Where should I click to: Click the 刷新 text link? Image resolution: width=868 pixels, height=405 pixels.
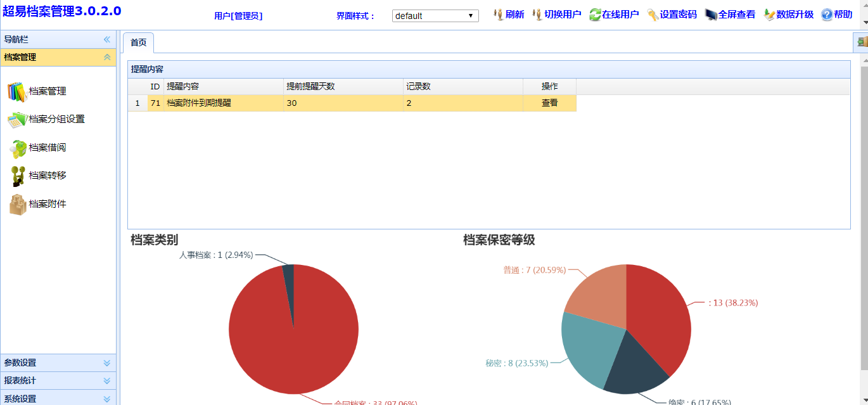pos(514,15)
